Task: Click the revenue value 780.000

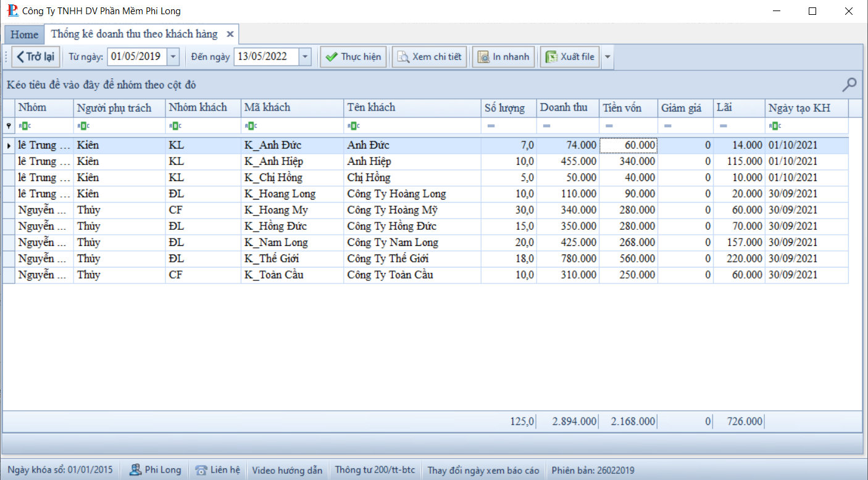Action: (568, 258)
